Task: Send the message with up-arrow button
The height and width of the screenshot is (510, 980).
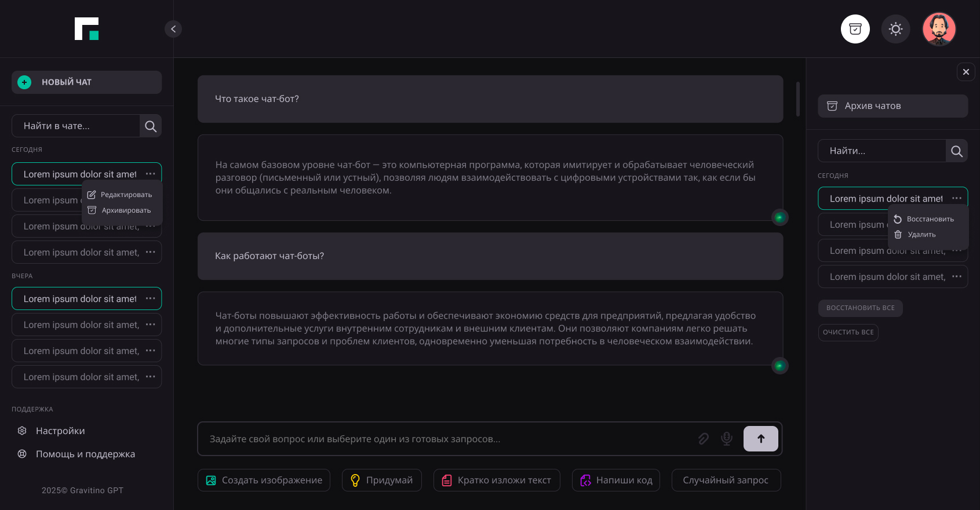Action: 760,439
